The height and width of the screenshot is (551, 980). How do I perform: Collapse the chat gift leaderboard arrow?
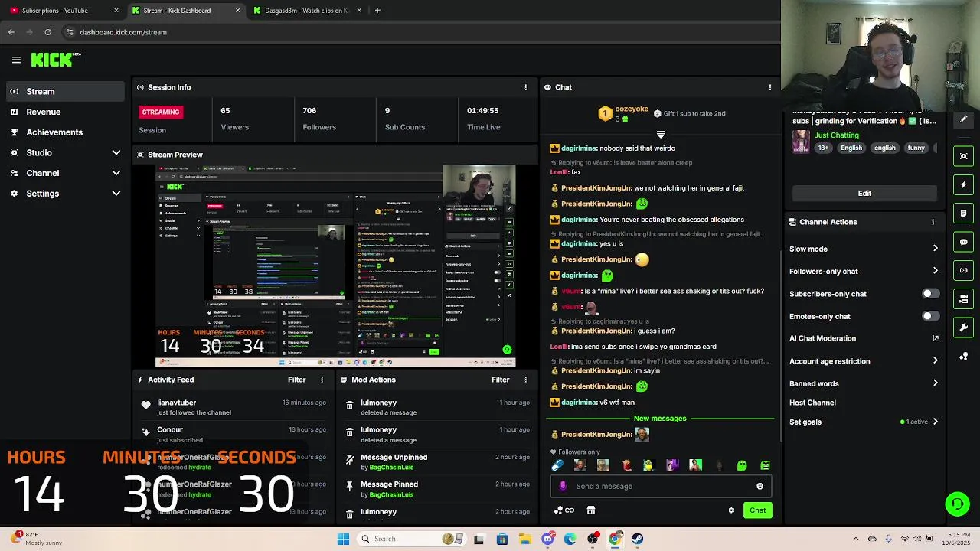661,135
